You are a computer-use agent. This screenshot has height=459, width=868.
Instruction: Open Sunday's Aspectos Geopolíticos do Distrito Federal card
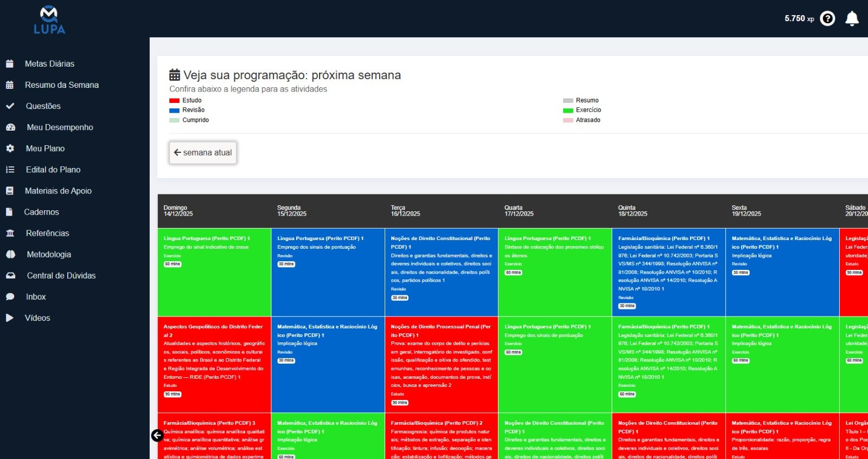pos(214,365)
